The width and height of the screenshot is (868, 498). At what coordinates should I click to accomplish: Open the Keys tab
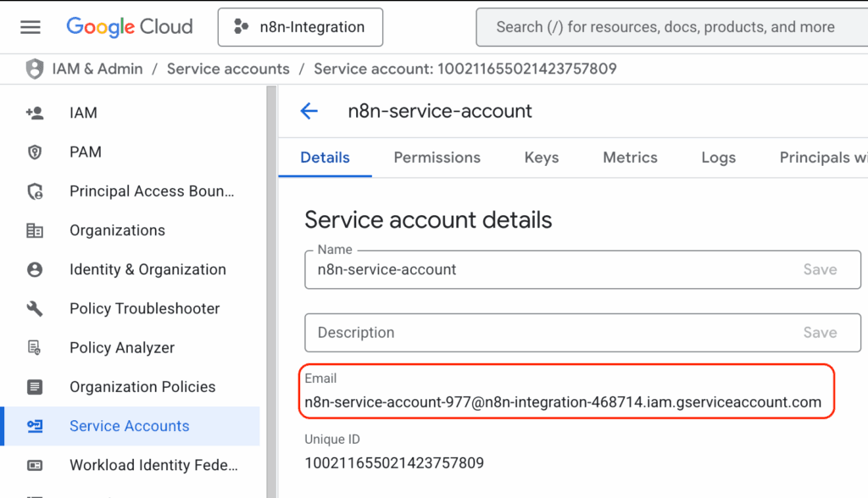point(541,158)
